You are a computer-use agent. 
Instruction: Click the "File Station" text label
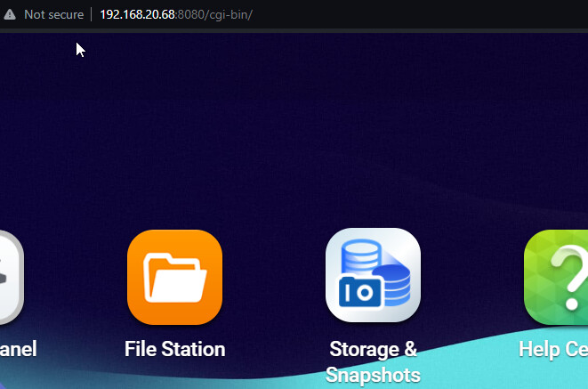(174, 349)
